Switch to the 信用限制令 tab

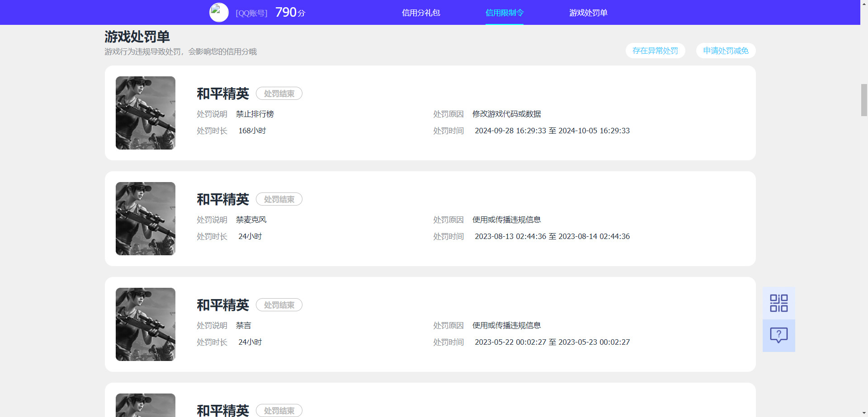pos(505,13)
